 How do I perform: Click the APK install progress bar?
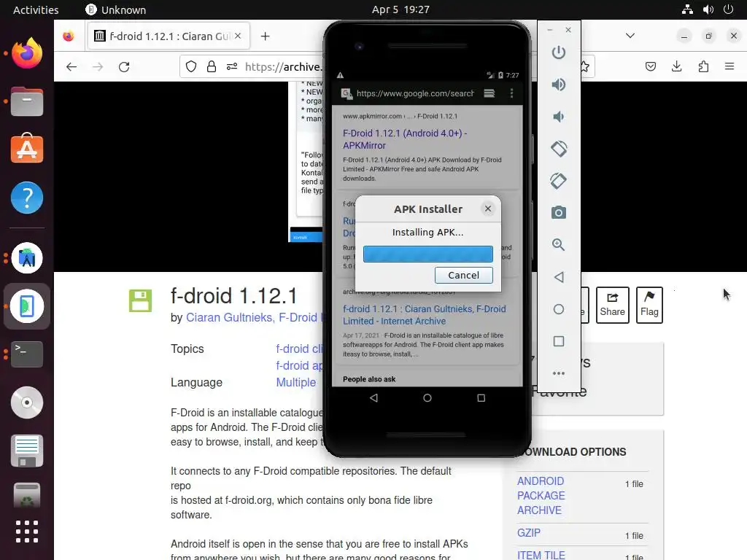pos(427,254)
